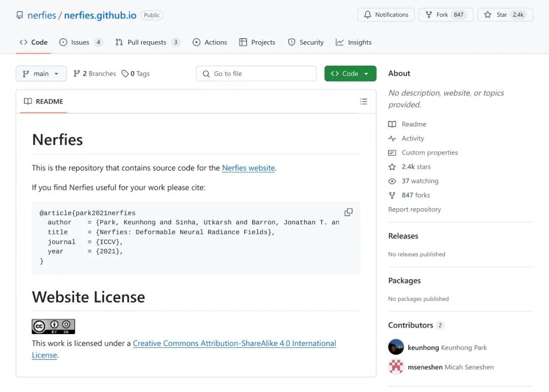View the 0 Tags link
The height and width of the screenshot is (392, 549).
[x=136, y=74]
